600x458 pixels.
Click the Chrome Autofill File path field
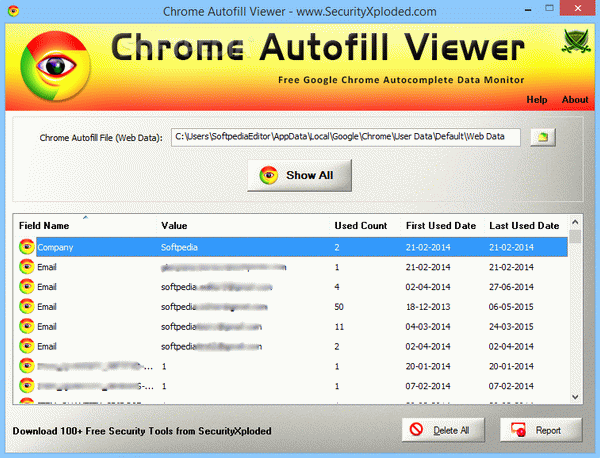(346, 137)
